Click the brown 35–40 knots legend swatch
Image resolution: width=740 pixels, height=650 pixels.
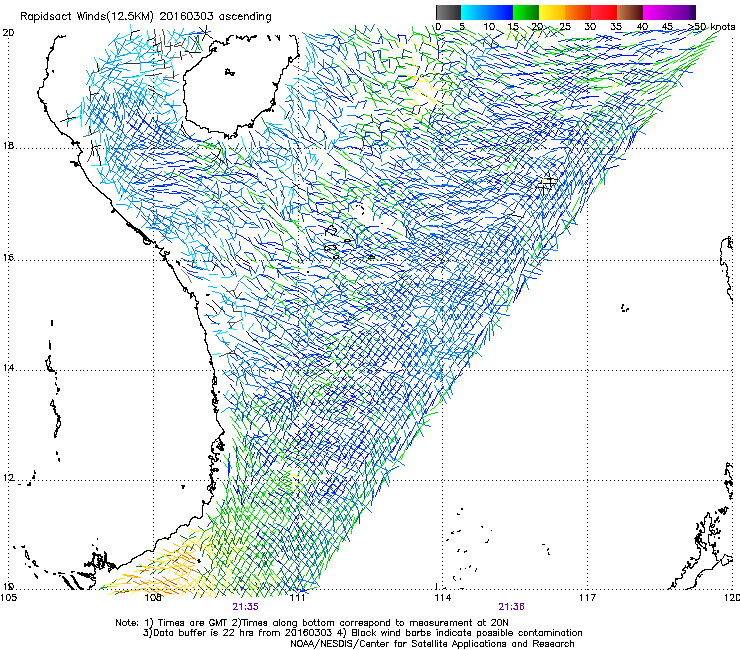click(630, 12)
